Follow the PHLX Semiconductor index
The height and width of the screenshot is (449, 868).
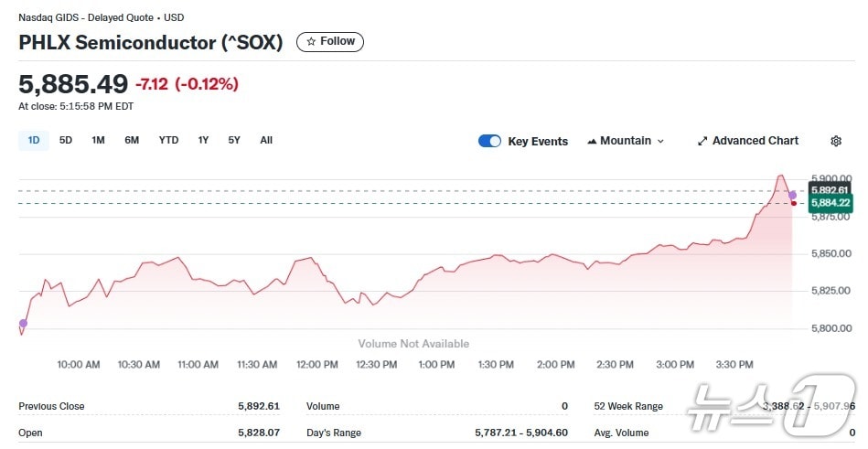[330, 42]
